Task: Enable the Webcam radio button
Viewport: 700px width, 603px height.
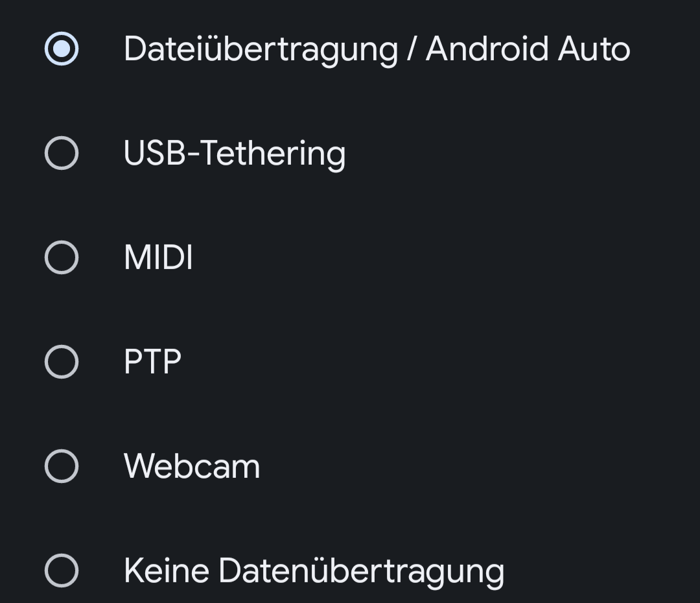Action: click(x=62, y=466)
